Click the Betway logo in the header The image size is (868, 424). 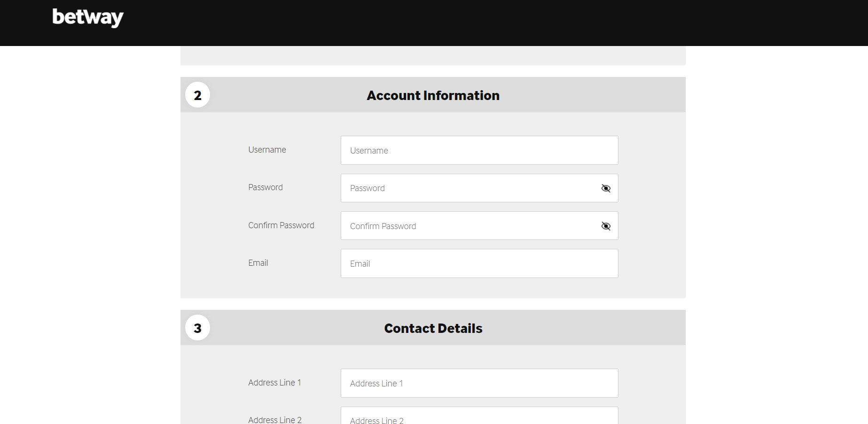click(87, 17)
